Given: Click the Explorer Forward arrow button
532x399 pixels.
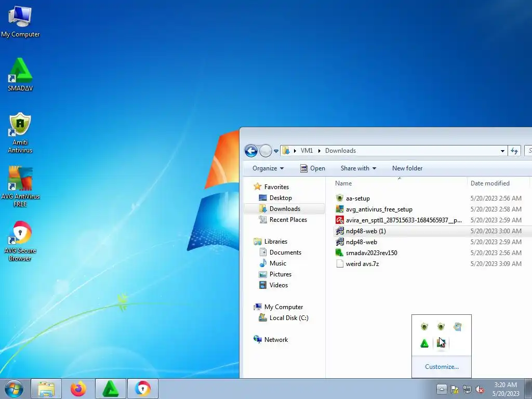Looking at the screenshot, I should pos(265,151).
